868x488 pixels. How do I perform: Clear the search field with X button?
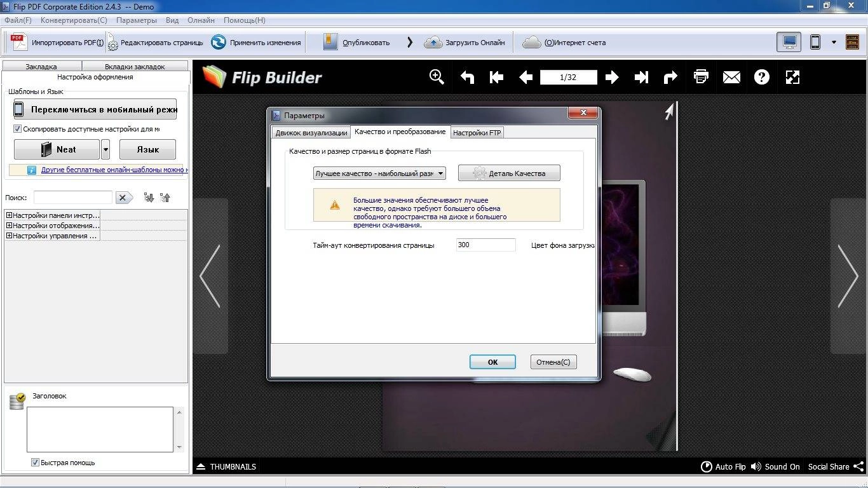124,198
